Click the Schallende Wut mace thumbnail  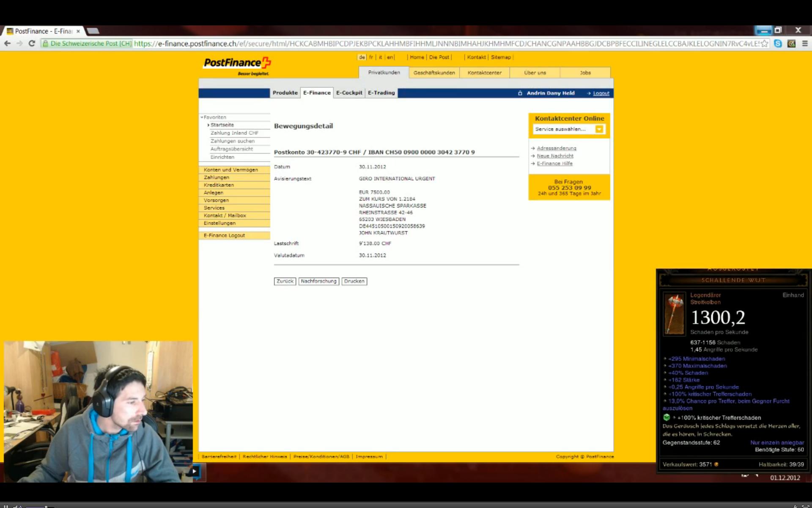[x=674, y=314]
